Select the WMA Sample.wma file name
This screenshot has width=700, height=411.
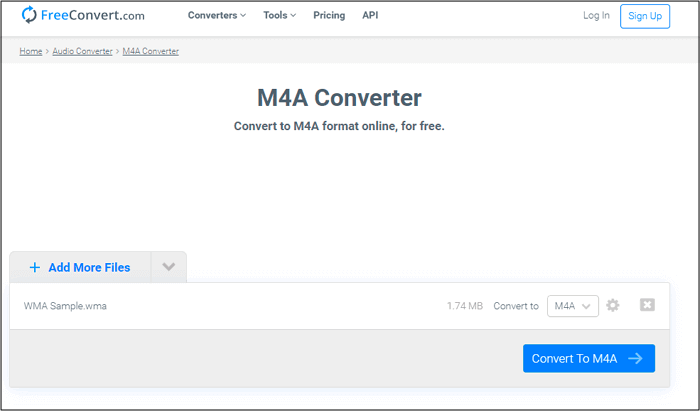pyautogui.click(x=65, y=306)
